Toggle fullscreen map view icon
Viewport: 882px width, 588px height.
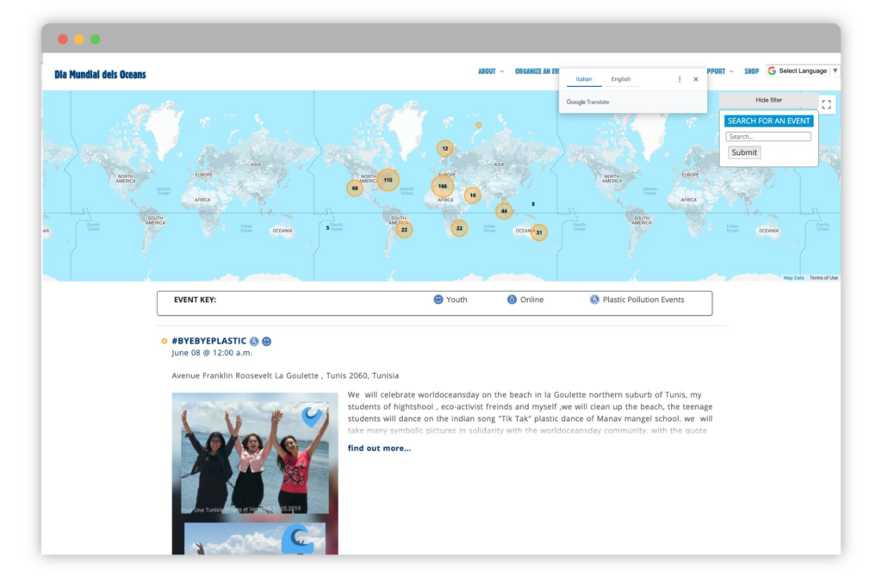(x=826, y=104)
